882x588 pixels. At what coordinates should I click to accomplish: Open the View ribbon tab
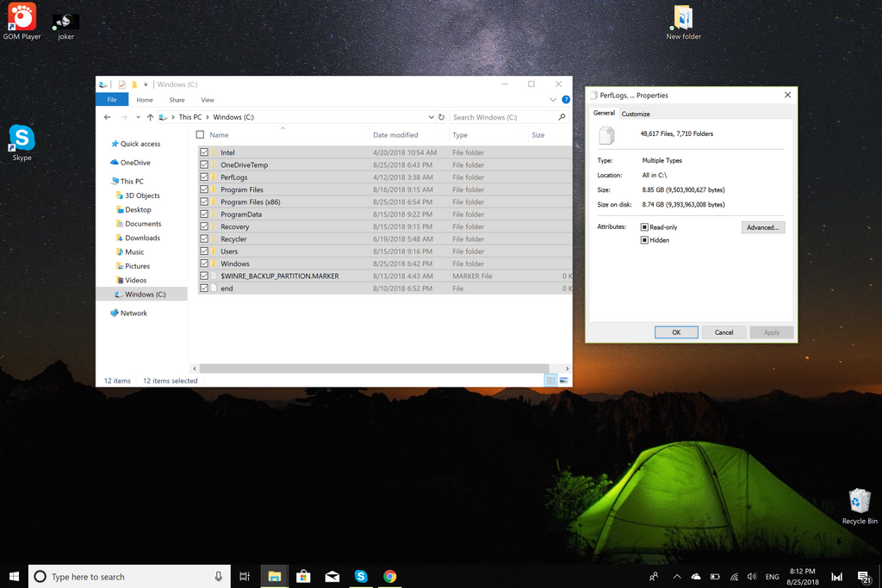[x=208, y=100]
